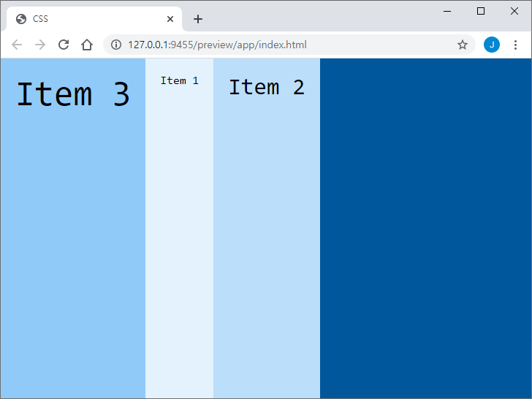
Task: Reload the current page
Action: pyautogui.click(x=64, y=45)
